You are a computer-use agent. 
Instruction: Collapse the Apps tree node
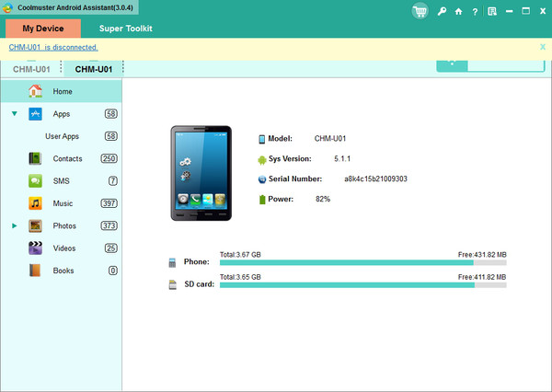coord(15,114)
